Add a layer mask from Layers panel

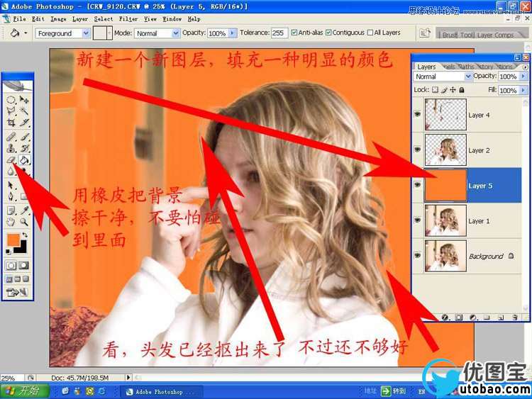point(458,317)
